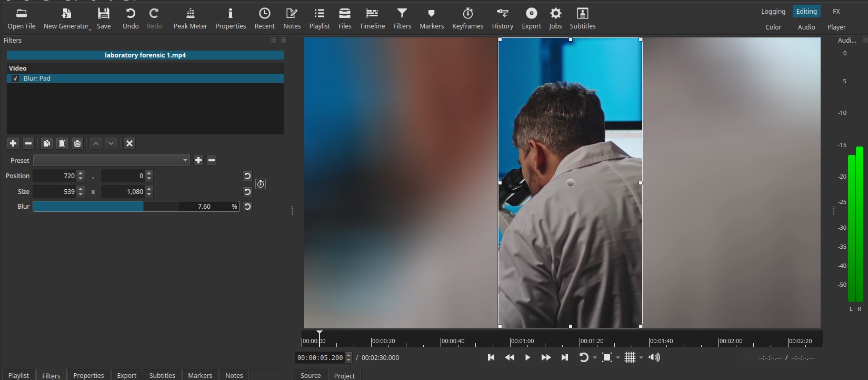
Task: Switch to the Logging layout
Action: pyautogui.click(x=773, y=12)
